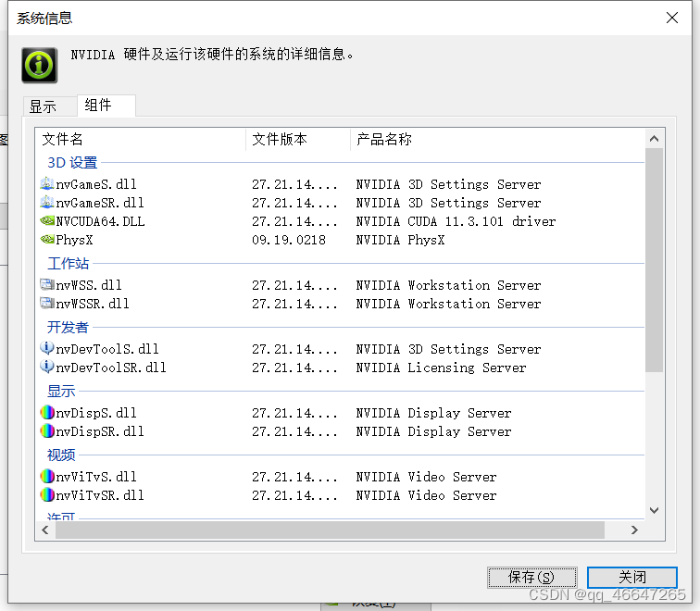
Task: Select the 组件 tab
Action: coord(106,106)
